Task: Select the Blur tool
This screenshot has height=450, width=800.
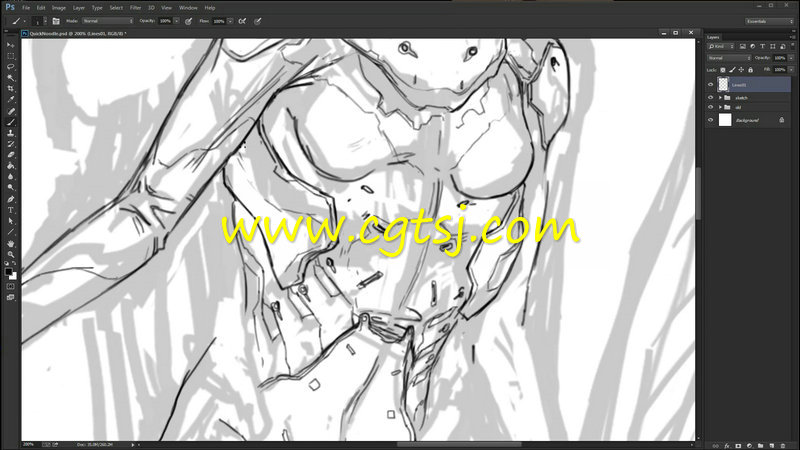Action: (10, 177)
